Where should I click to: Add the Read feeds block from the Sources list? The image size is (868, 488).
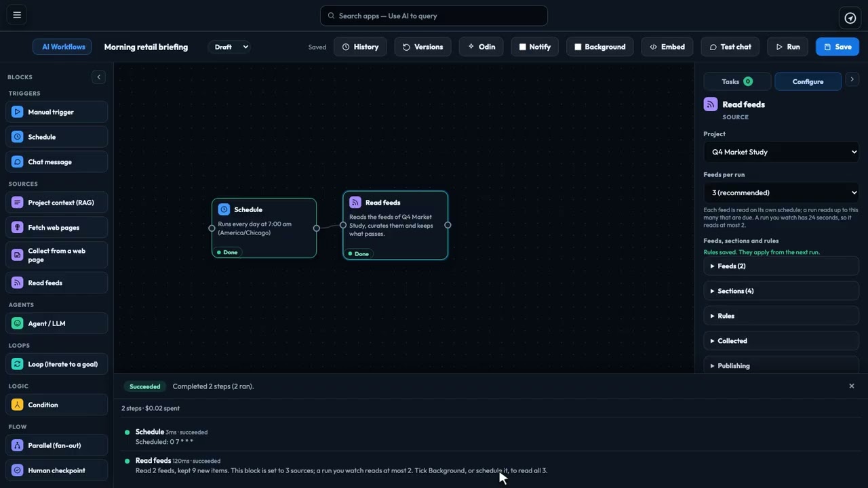pyautogui.click(x=57, y=283)
